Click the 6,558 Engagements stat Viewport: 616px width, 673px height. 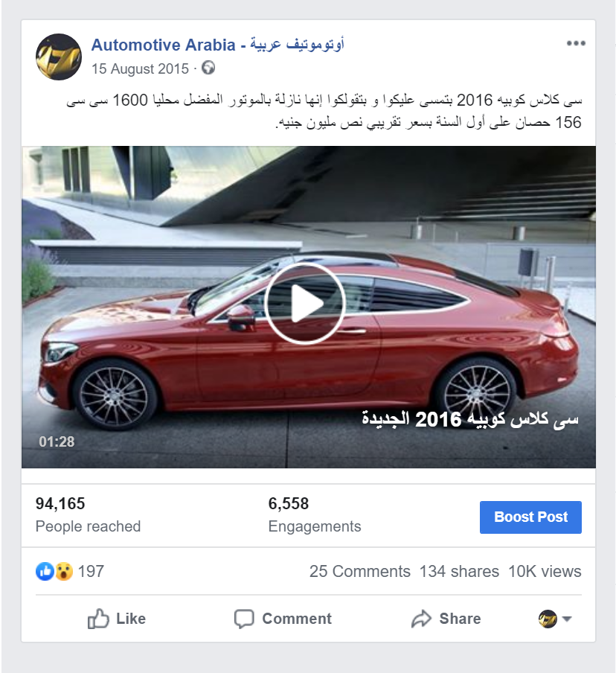[x=315, y=514]
